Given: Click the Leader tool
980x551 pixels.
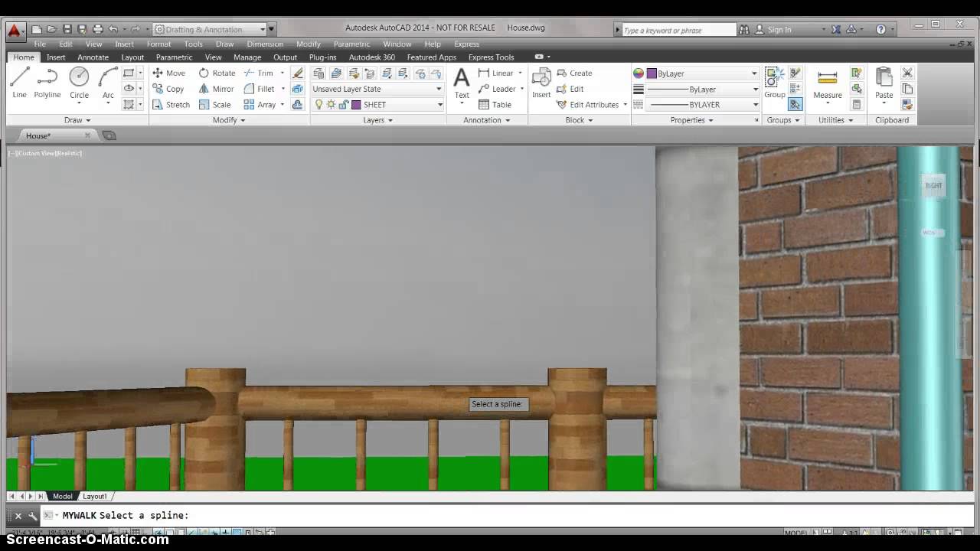Looking at the screenshot, I should point(496,89).
